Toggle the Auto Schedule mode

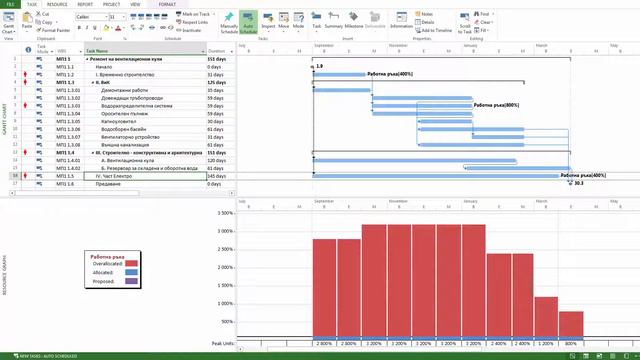pyautogui.click(x=248, y=23)
